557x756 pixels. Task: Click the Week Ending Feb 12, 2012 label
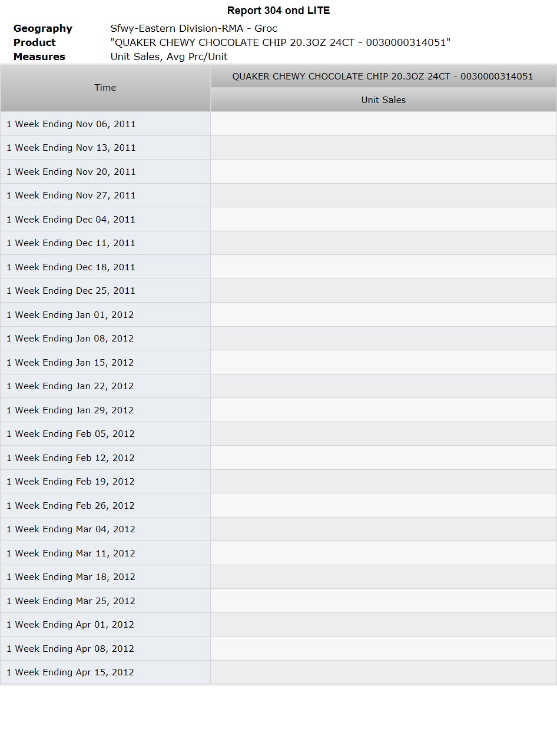coord(71,458)
